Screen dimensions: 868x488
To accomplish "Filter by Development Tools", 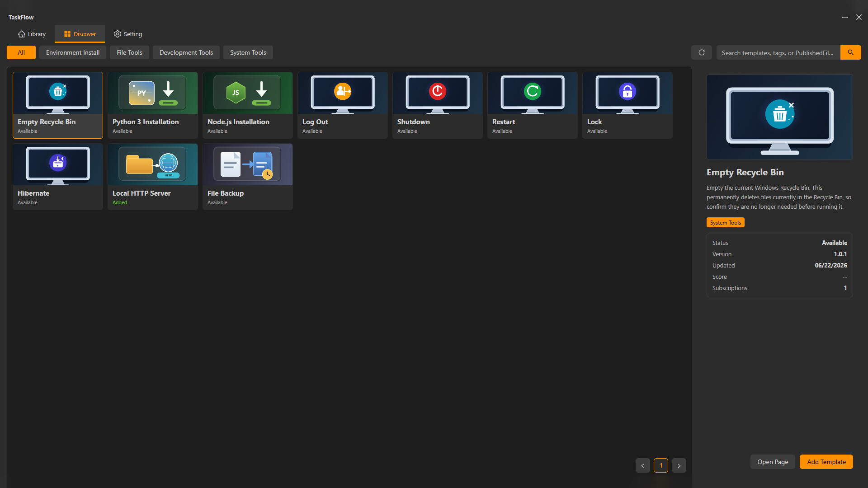I will (186, 52).
